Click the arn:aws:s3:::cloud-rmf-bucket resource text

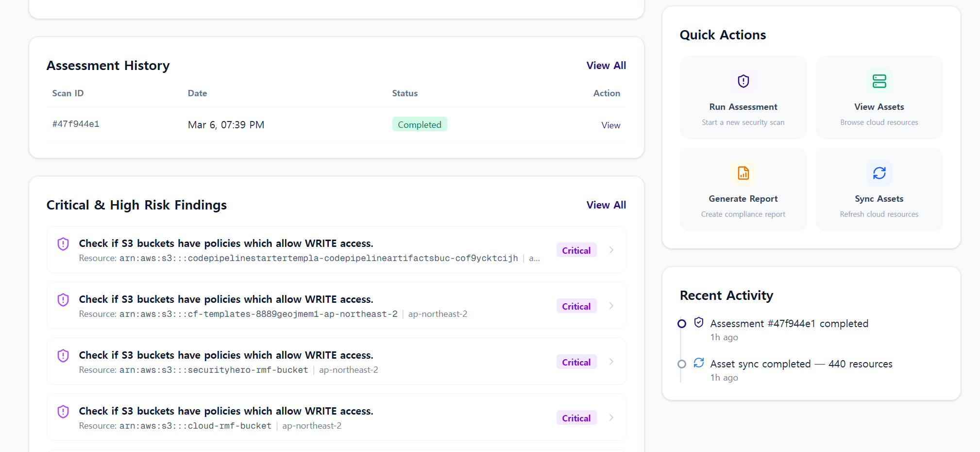pyautogui.click(x=195, y=426)
